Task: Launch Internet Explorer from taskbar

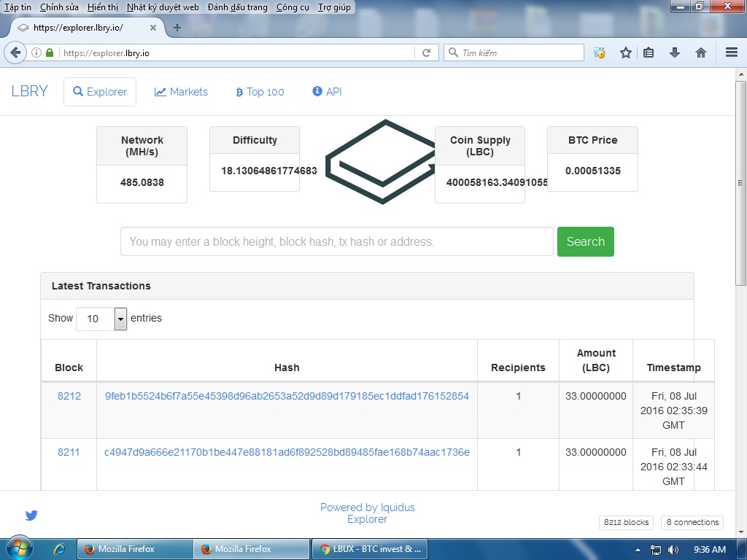Action: [60, 549]
